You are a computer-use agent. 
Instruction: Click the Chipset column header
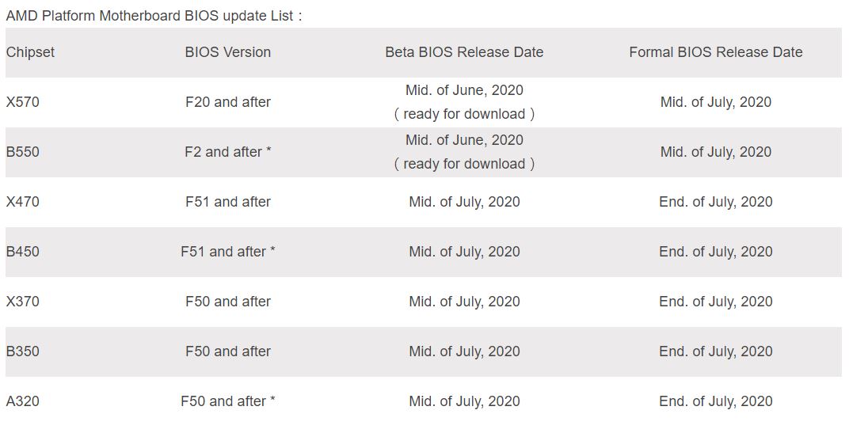(x=30, y=52)
